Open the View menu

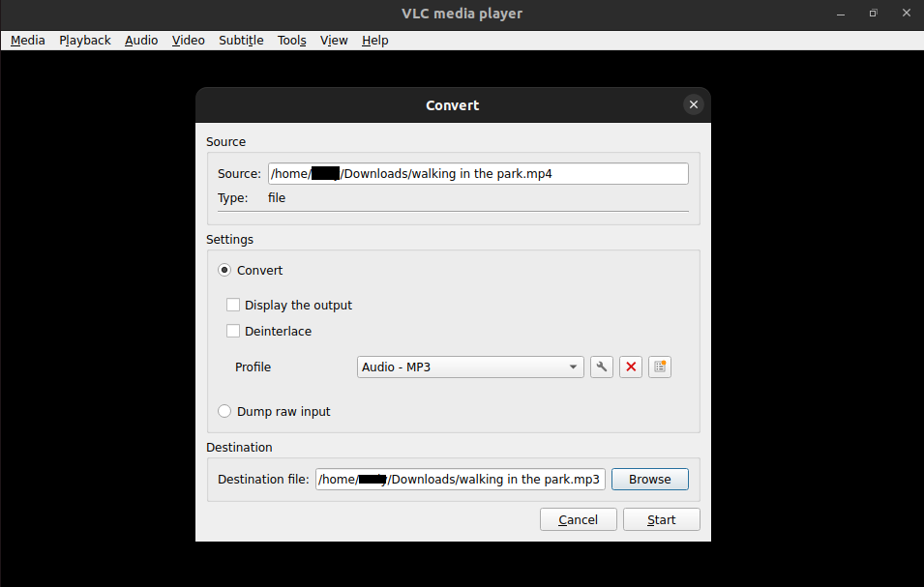[334, 40]
